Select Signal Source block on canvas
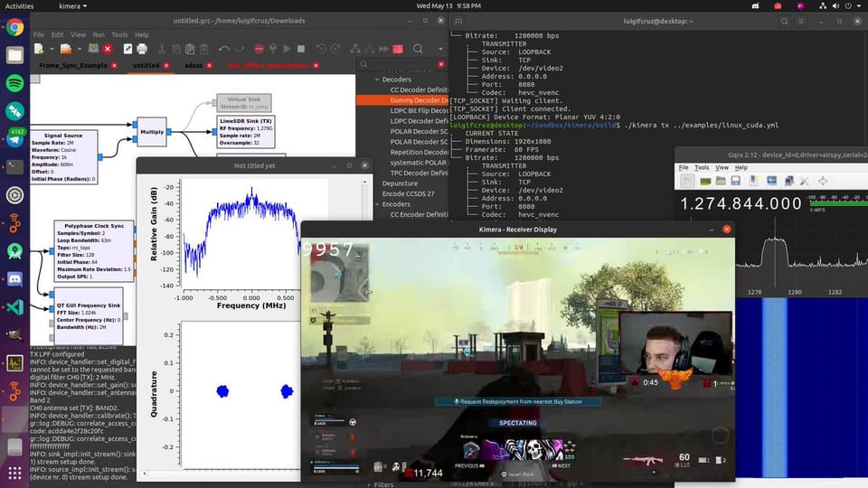Viewport: 868px width, 488px height. click(63, 157)
